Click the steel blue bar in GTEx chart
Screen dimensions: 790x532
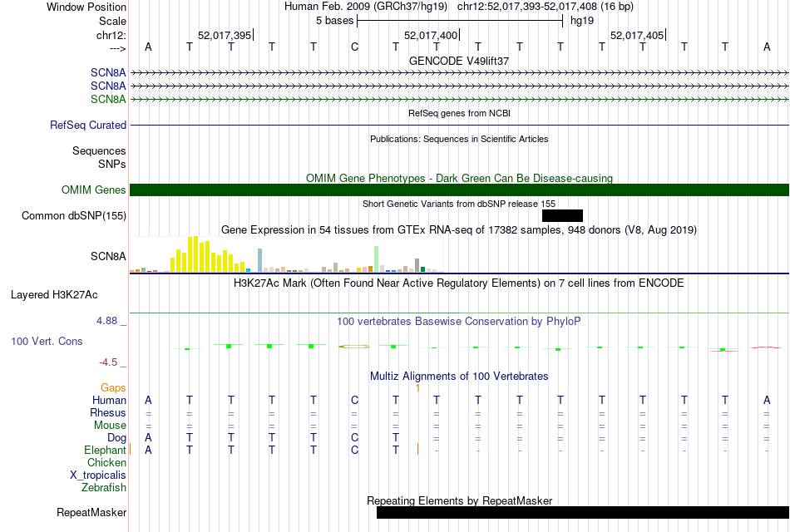260,260
